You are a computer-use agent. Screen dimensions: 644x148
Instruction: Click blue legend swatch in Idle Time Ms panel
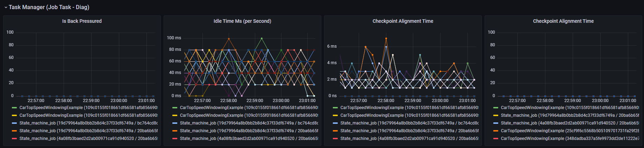[175, 123]
